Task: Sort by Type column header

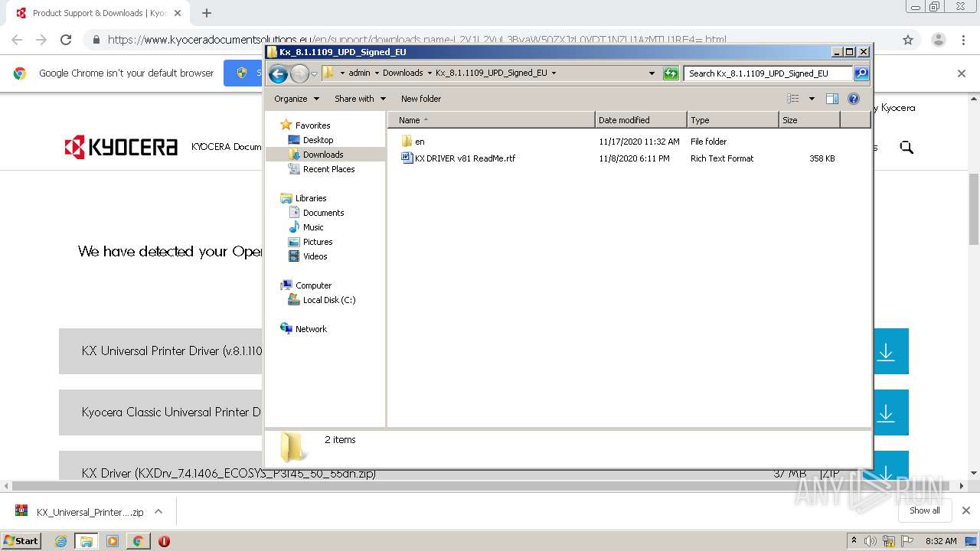Action: coord(733,120)
